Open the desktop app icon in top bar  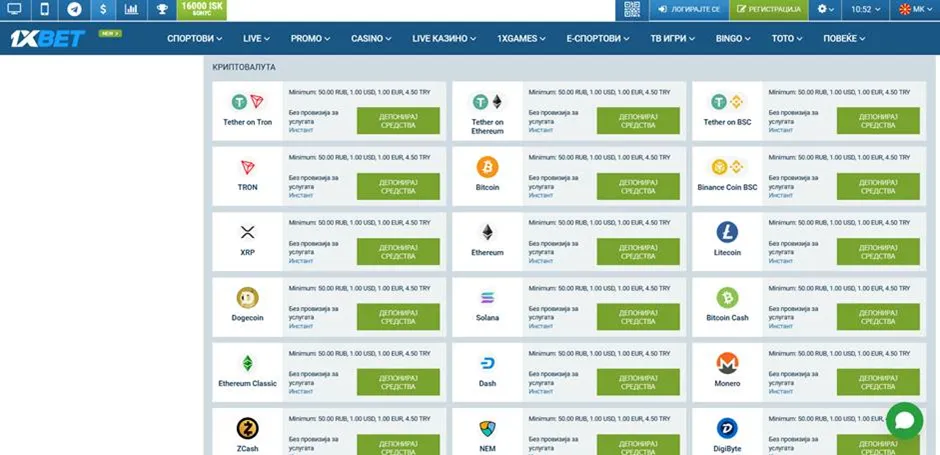click(14, 10)
